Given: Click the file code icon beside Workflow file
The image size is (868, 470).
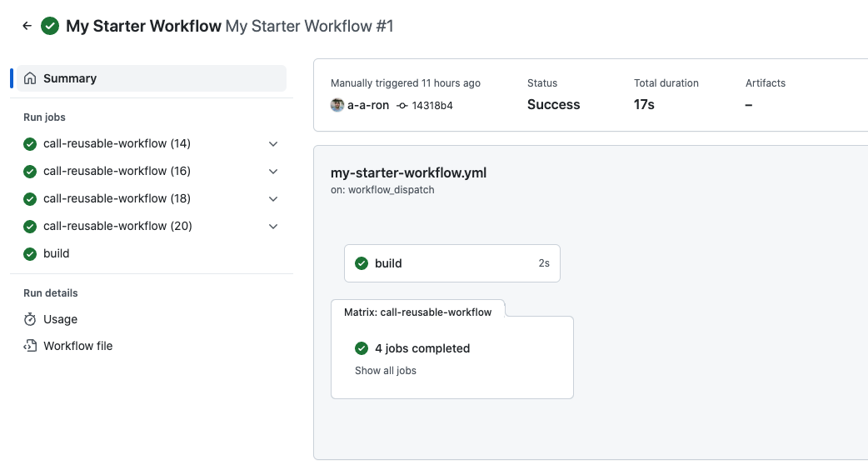Looking at the screenshot, I should point(30,346).
